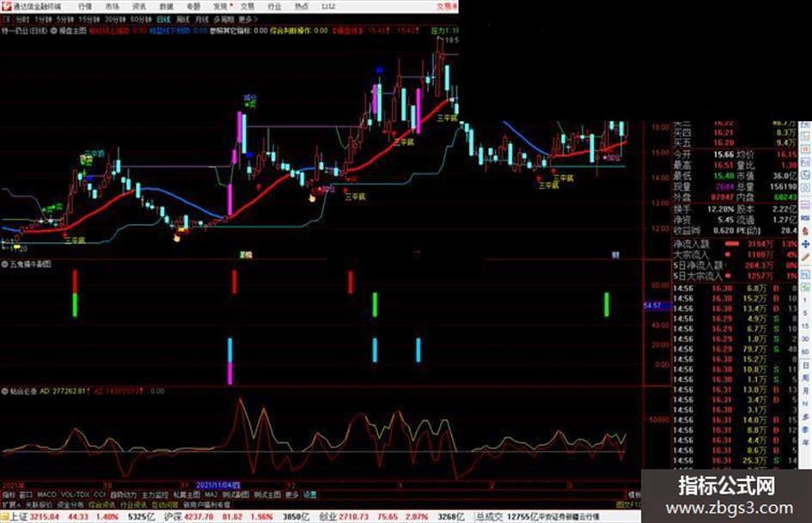Click the 月 period shortcut in sidebar
Viewport: 812px width, 523px height.
click(805, 392)
